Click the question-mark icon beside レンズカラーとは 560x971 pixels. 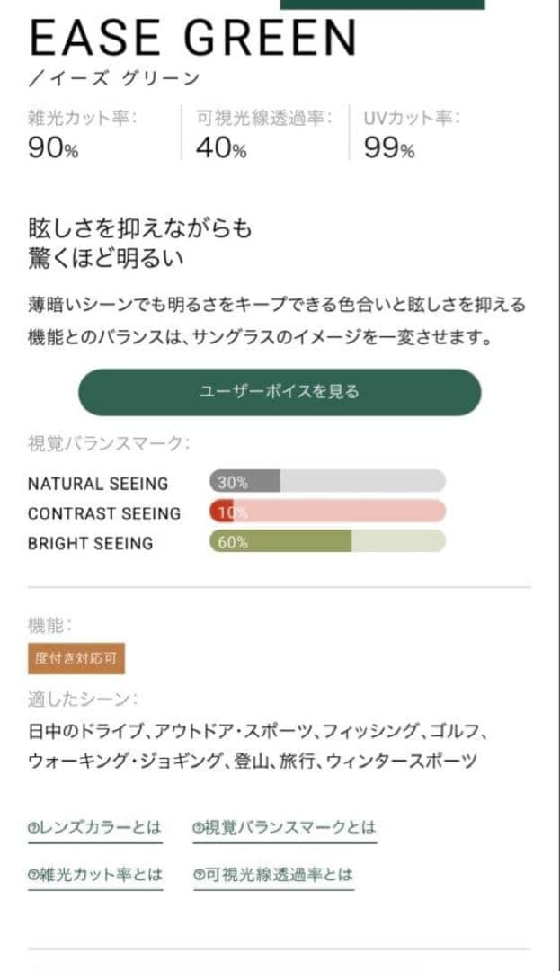[x=32, y=828]
